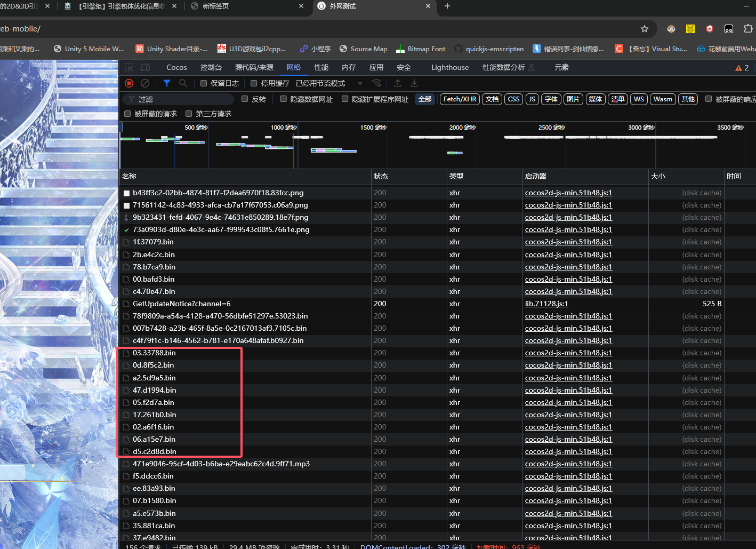
Task: Select the b43ff3c2-02bb-4874 png request
Action: coord(218,193)
